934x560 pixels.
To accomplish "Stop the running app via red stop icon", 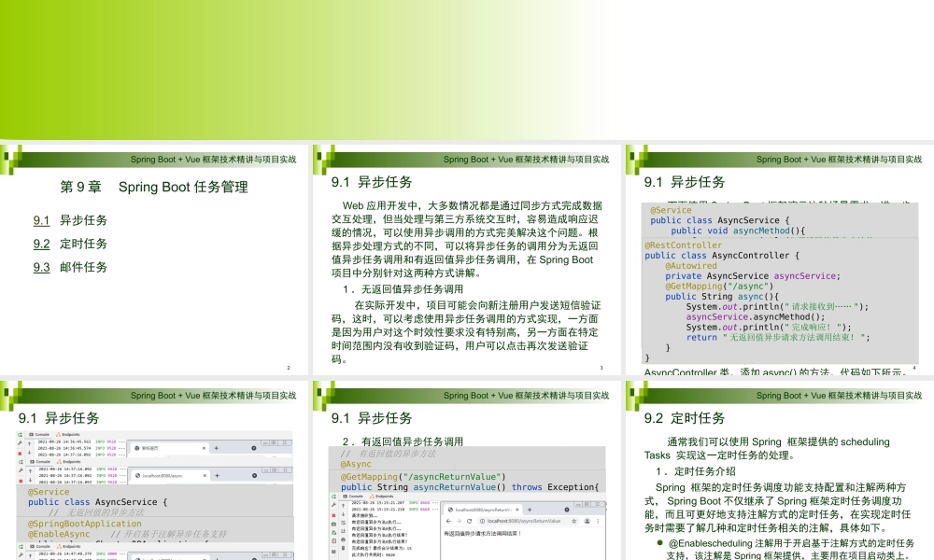I will tap(333, 514).
